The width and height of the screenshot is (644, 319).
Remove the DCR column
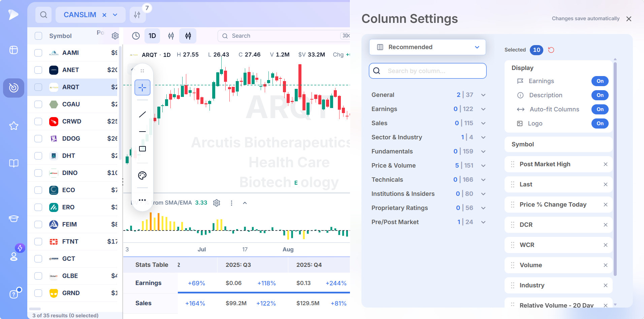pyautogui.click(x=606, y=225)
